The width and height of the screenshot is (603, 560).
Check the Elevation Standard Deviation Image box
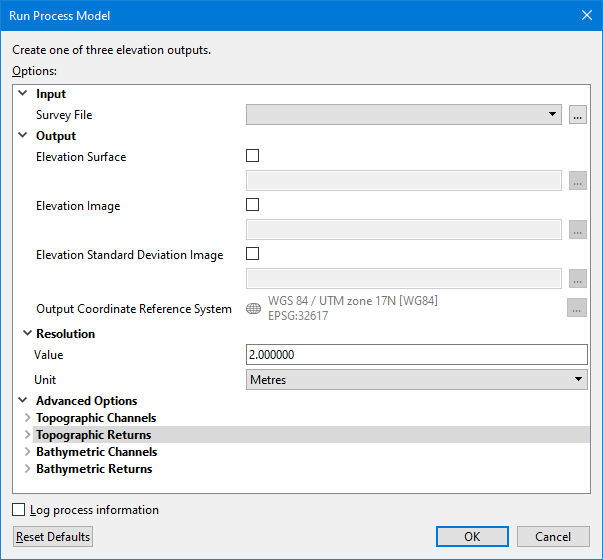pyautogui.click(x=252, y=254)
